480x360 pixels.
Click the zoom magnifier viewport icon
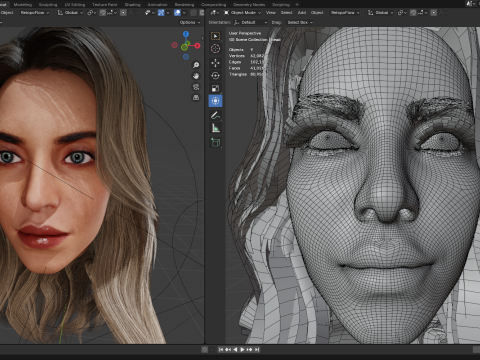point(196,65)
